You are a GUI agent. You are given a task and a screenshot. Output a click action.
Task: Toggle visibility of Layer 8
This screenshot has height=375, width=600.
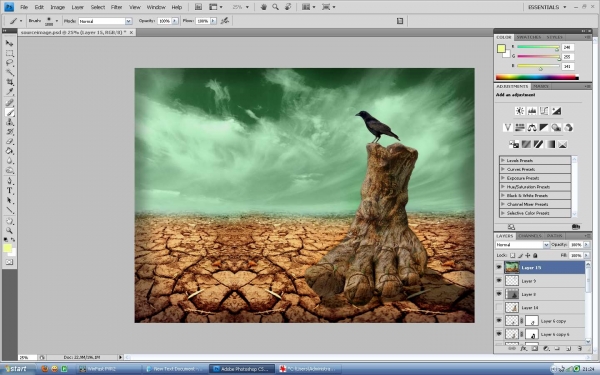coord(499,294)
